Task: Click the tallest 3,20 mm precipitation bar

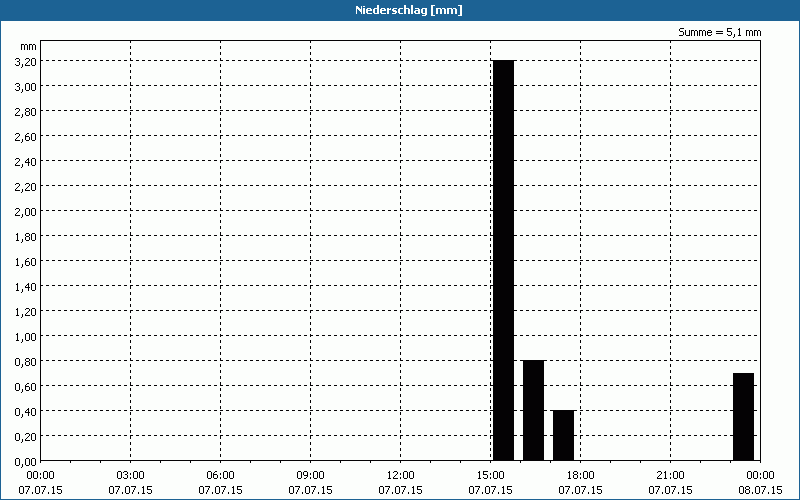Action: tap(504, 260)
